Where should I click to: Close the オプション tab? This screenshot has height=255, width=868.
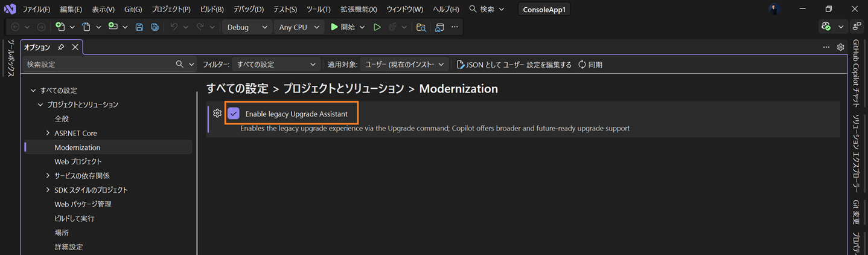click(75, 47)
